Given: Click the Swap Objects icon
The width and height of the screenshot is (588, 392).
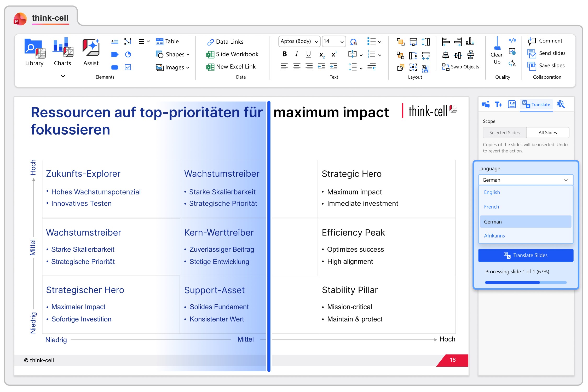Looking at the screenshot, I should point(445,67).
